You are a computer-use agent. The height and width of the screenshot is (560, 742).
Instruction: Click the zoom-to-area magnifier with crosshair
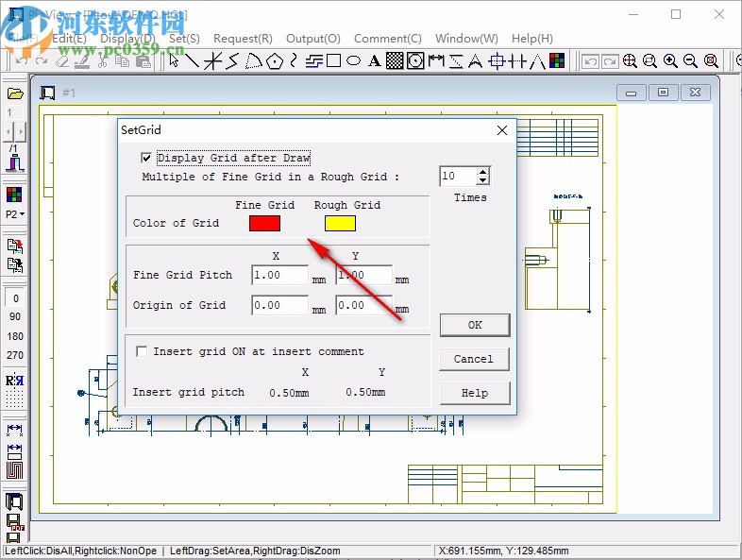[630, 60]
